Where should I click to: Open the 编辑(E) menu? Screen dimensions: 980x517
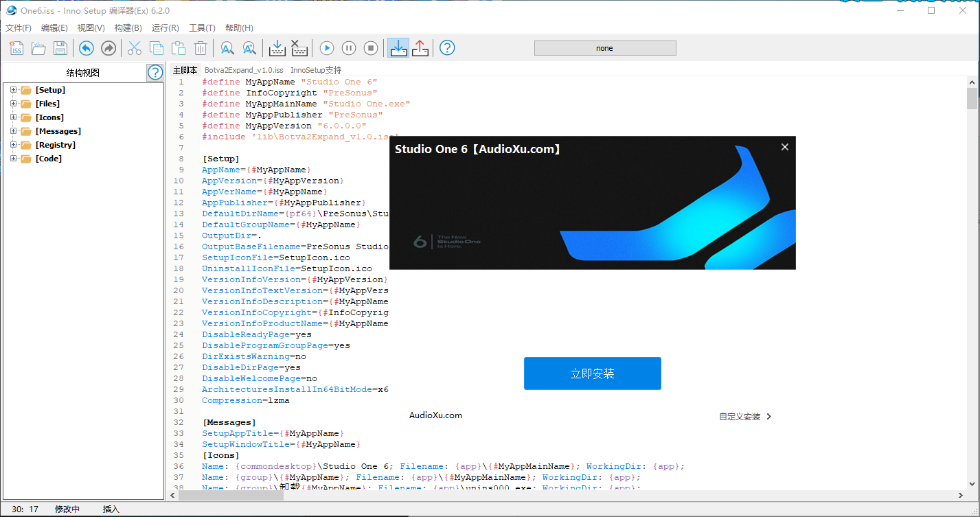coord(54,28)
